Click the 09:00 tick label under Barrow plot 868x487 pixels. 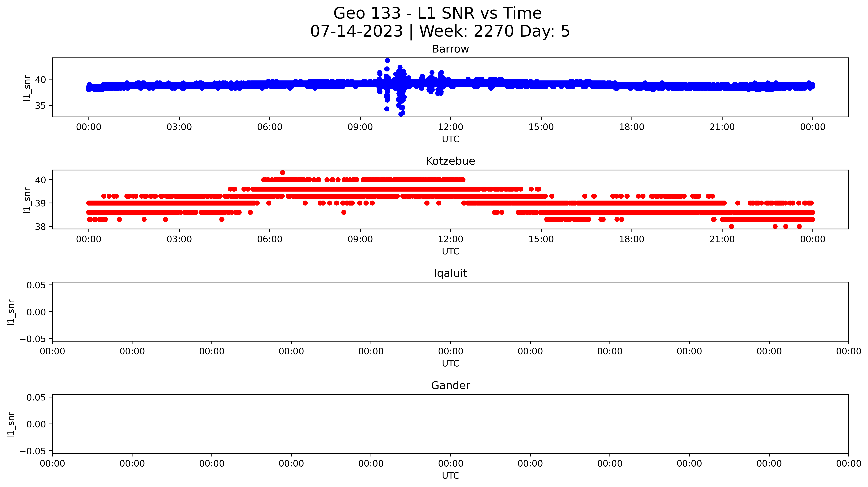click(360, 127)
